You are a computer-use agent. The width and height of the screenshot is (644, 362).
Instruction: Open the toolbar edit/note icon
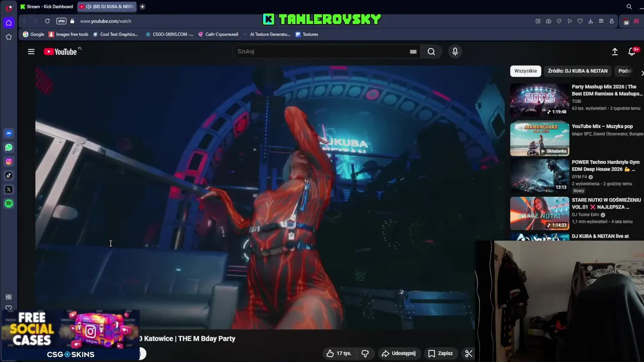click(x=538, y=21)
